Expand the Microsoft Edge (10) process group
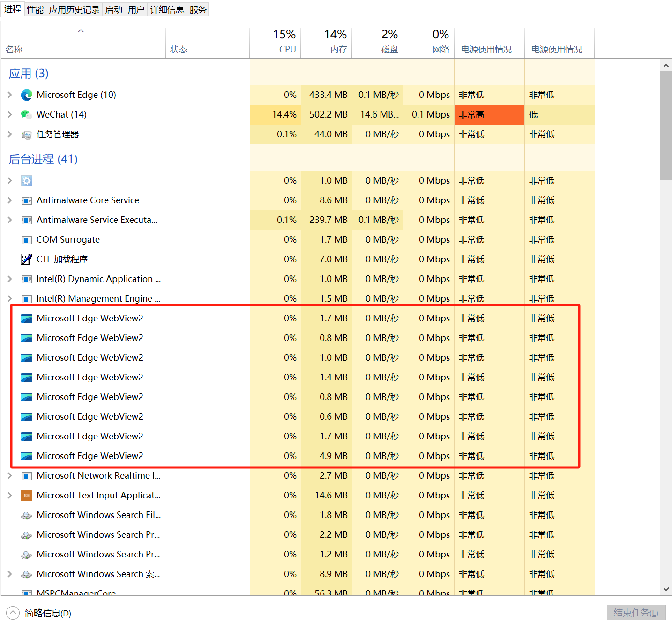Image resolution: width=672 pixels, height=630 pixels. click(x=10, y=95)
